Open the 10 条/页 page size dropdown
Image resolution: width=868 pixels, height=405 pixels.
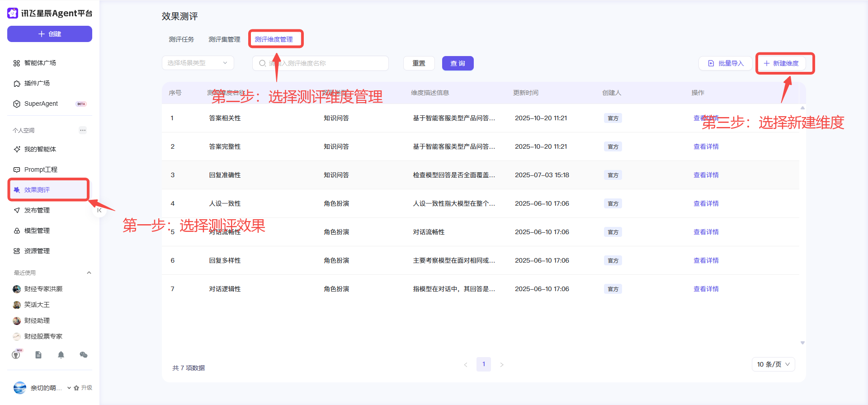[x=773, y=364]
